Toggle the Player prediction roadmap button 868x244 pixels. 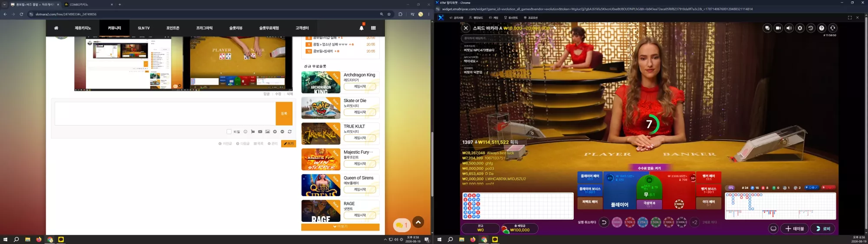tap(812, 188)
